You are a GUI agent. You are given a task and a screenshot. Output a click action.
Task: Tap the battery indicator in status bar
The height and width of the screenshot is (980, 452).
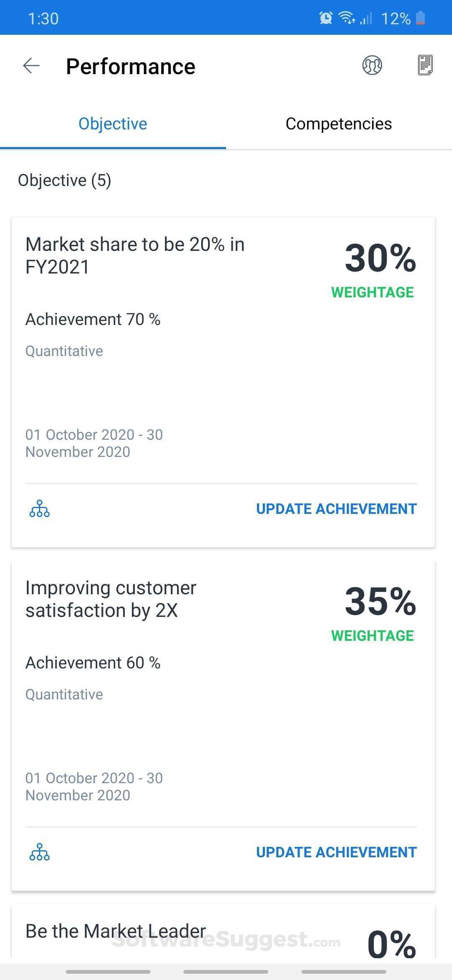(421, 18)
